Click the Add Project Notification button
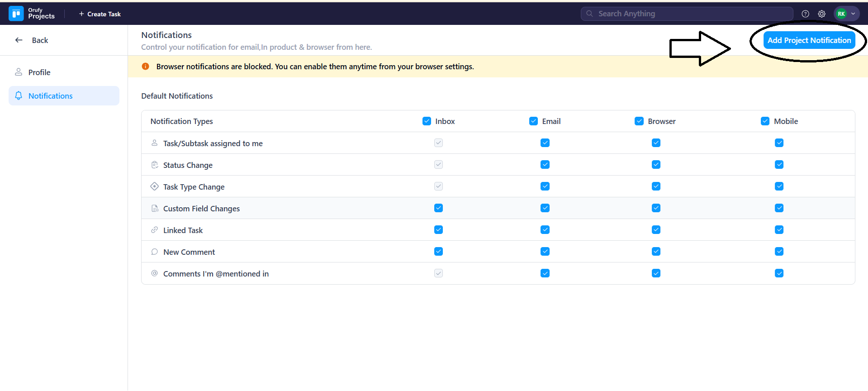 (x=809, y=40)
